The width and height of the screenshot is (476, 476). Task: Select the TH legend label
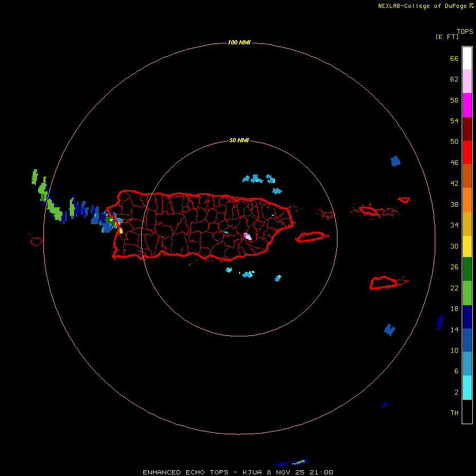454,413
